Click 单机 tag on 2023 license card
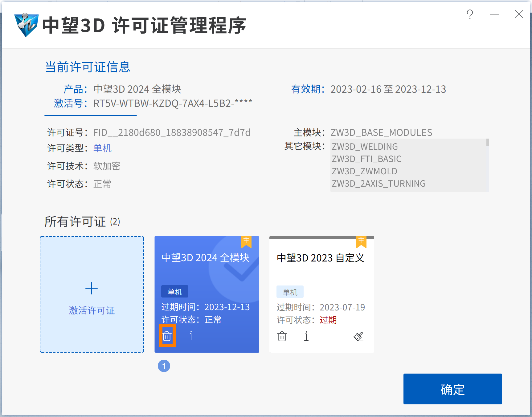Screen dimensions: 532x417 click(290, 292)
